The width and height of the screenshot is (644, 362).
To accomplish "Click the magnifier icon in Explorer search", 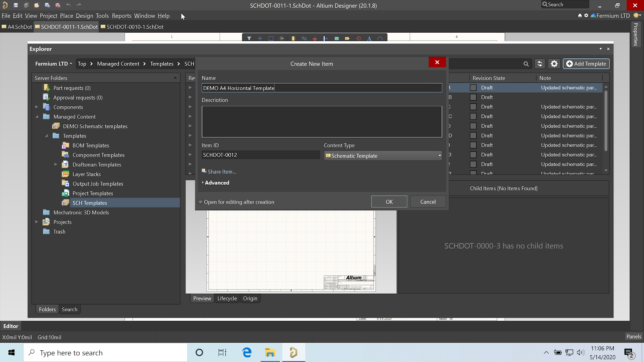I will tap(526, 64).
